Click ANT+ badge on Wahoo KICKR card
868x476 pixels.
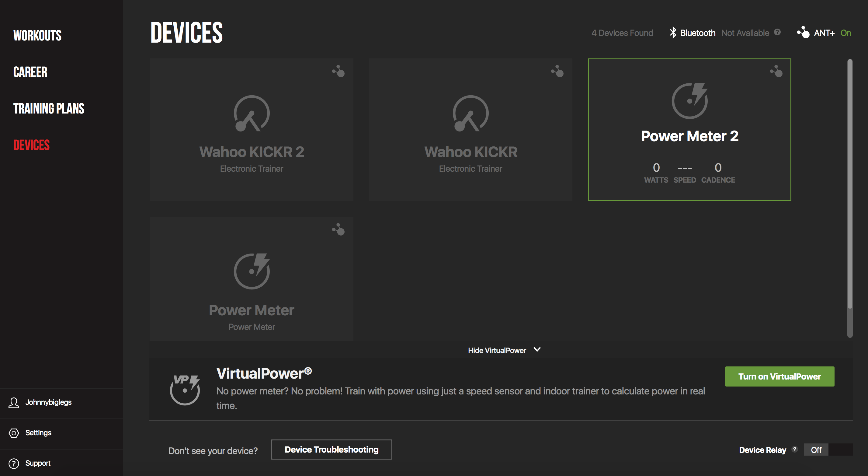coord(557,71)
